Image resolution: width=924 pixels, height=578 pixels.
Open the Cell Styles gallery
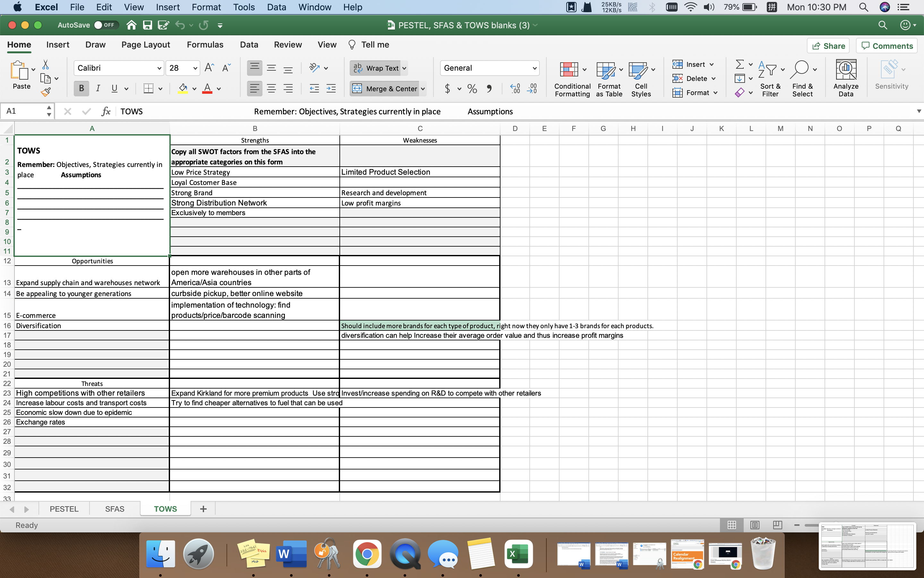tap(641, 78)
